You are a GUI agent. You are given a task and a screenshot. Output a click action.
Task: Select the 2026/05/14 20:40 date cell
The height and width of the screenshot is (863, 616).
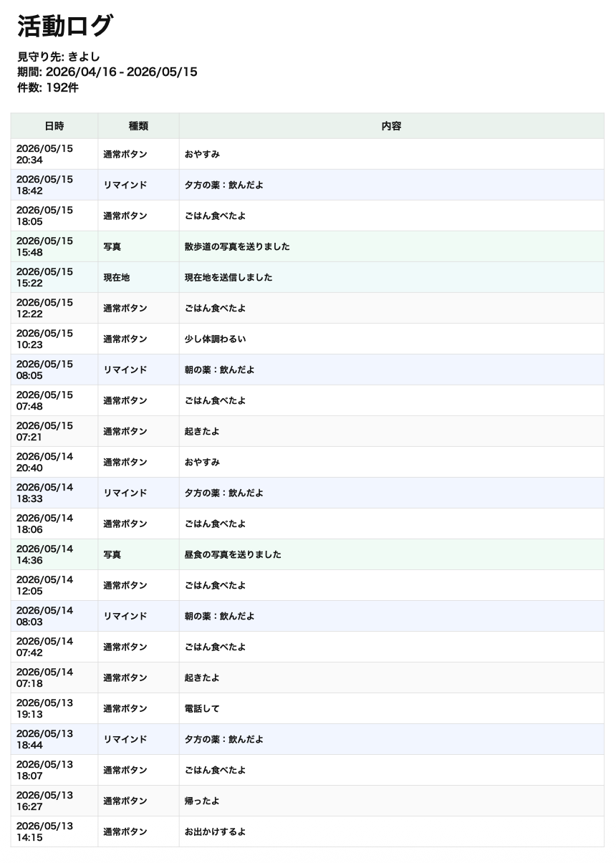pos(54,462)
